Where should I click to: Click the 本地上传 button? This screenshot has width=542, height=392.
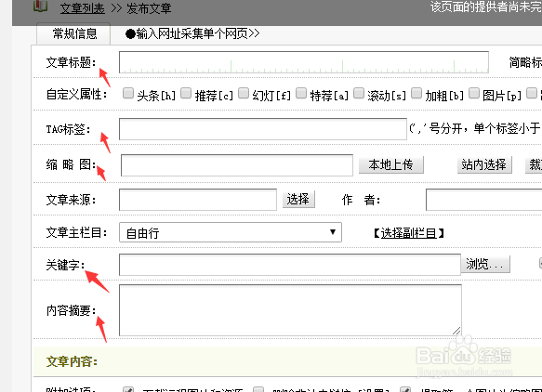pos(391,165)
